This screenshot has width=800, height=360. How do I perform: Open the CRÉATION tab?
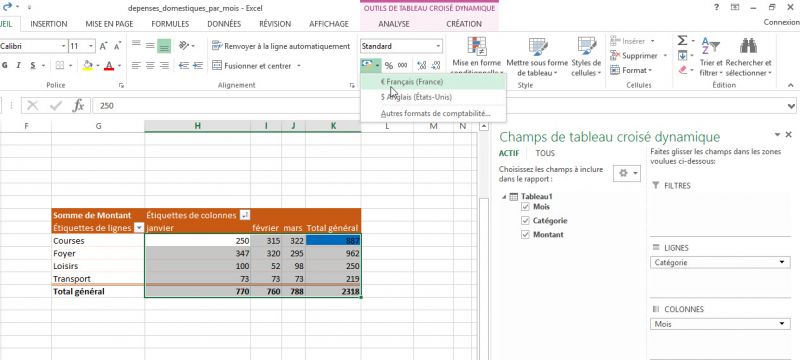coord(464,24)
